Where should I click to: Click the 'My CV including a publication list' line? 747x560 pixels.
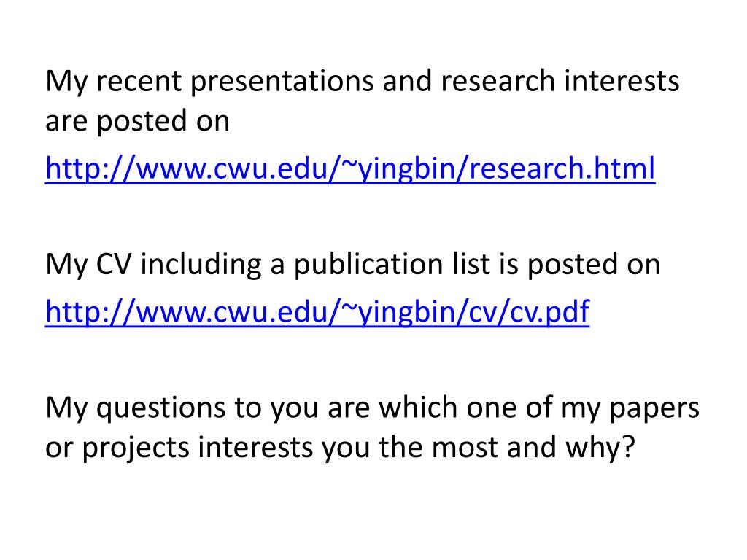click(x=352, y=264)
